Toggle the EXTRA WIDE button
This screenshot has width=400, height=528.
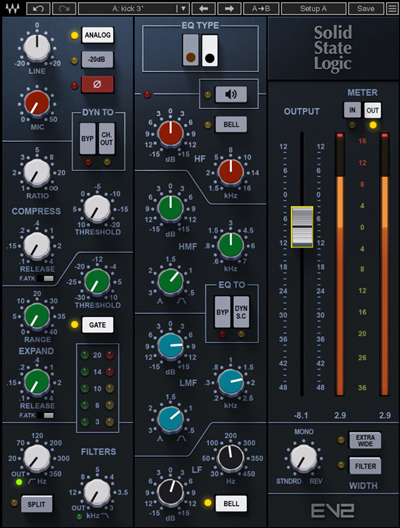(x=365, y=440)
